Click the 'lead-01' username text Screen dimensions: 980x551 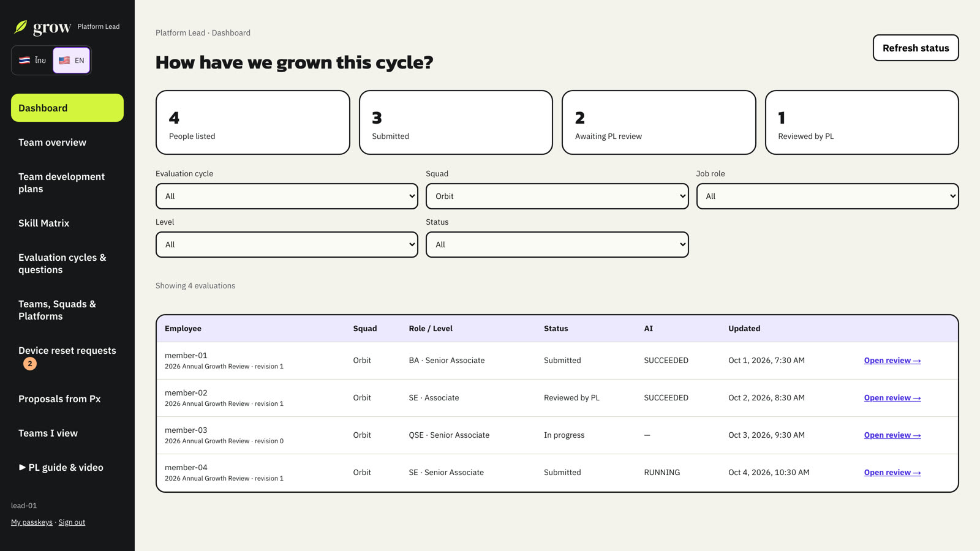(x=24, y=506)
